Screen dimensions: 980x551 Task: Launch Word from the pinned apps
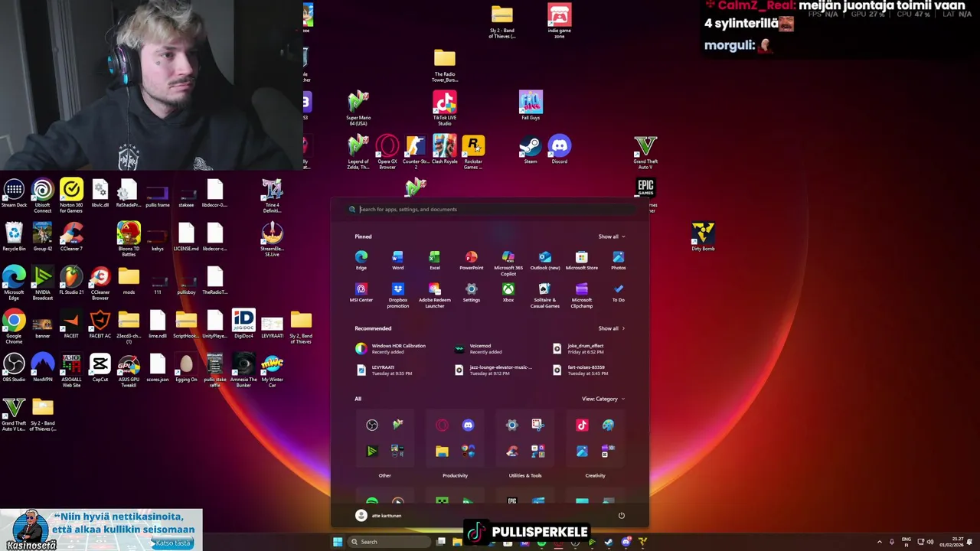click(x=398, y=260)
